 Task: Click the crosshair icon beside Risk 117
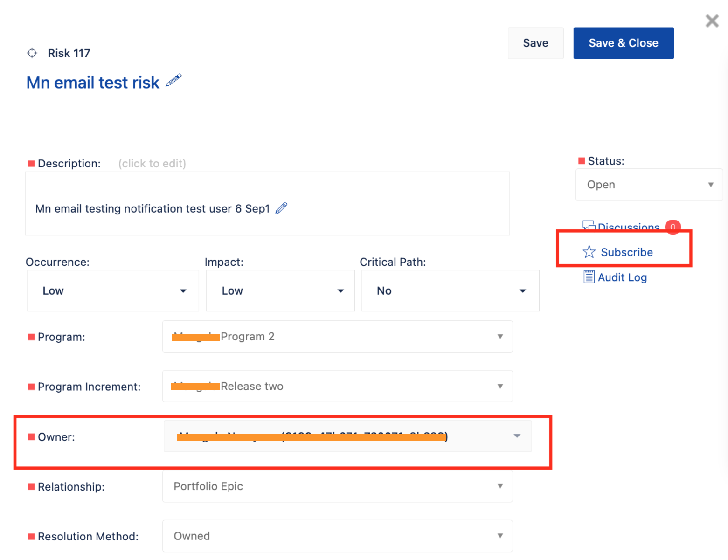click(32, 53)
